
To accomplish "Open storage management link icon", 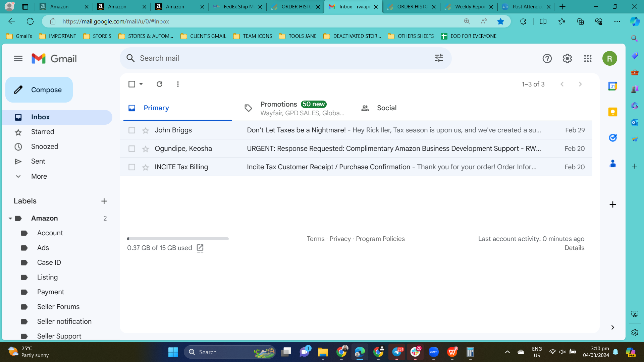I will (x=200, y=248).
